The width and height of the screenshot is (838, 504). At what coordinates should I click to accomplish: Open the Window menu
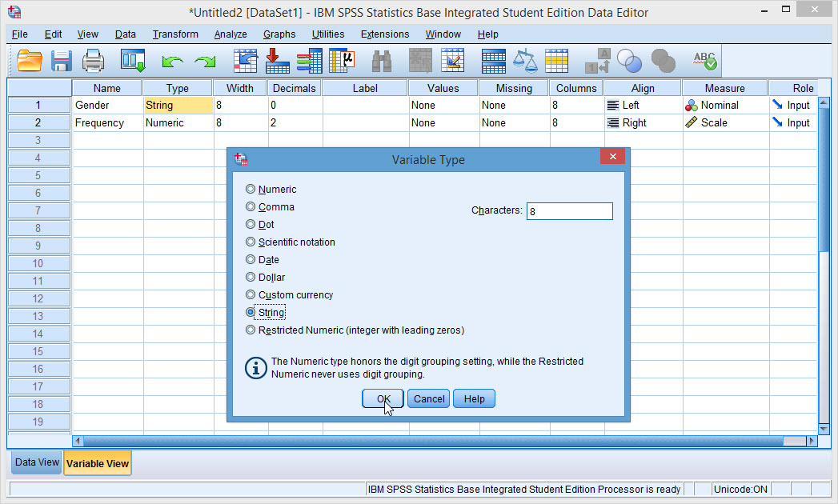(x=443, y=34)
